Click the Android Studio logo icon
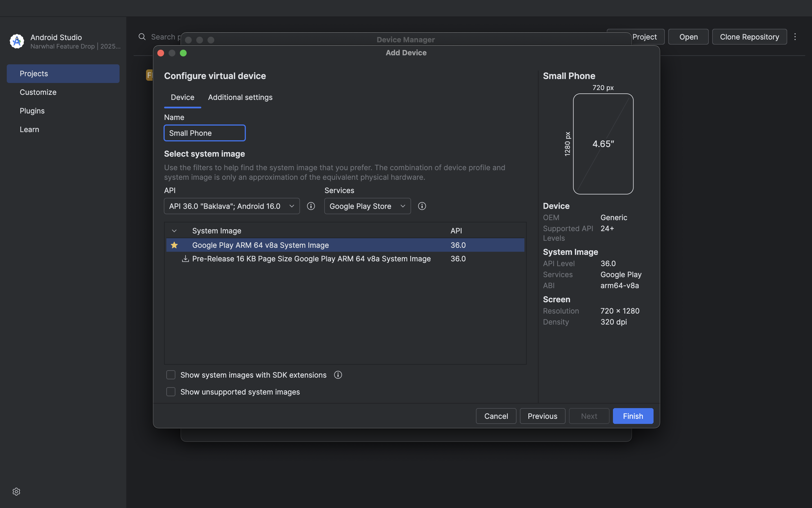The width and height of the screenshot is (812, 508). coord(17,41)
